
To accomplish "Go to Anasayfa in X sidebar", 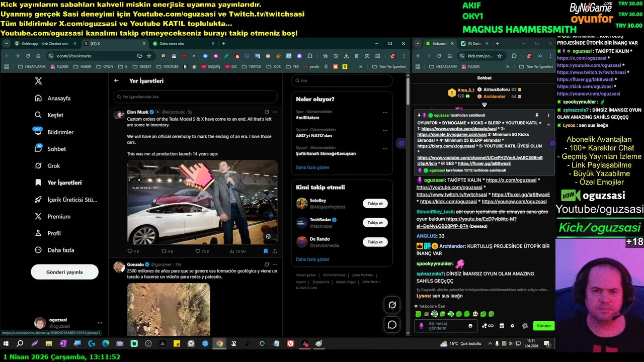I will click(x=53, y=98).
